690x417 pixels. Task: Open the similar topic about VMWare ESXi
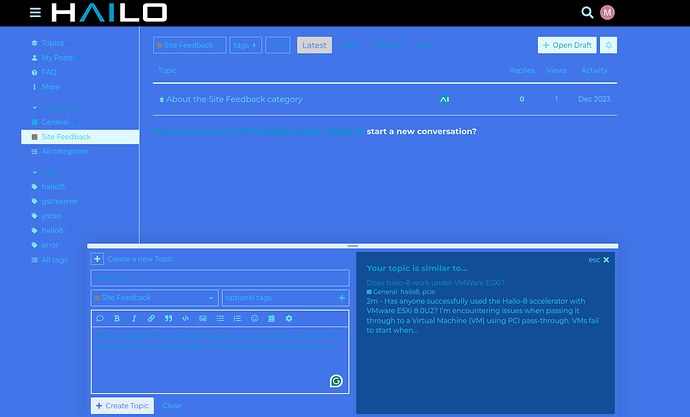[x=435, y=283]
